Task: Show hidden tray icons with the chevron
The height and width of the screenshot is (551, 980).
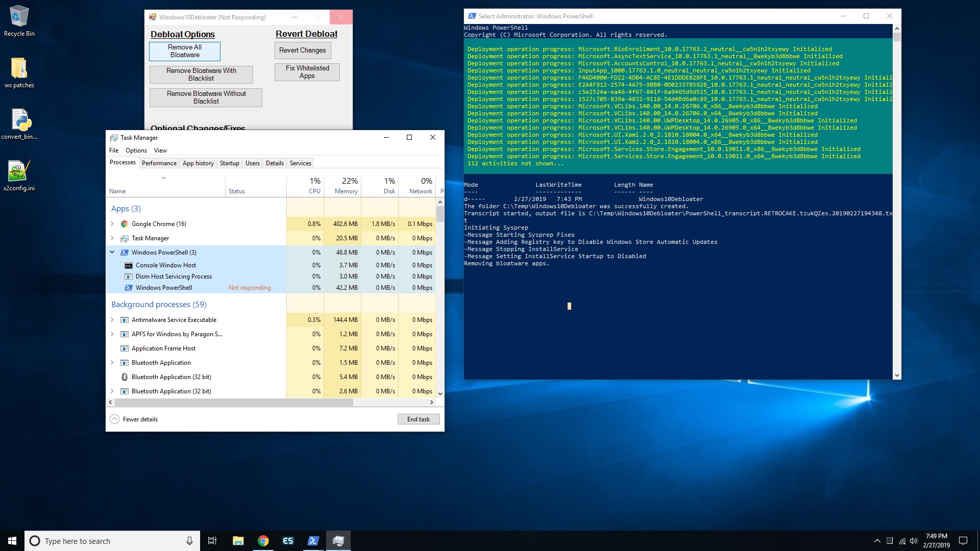Action: tap(877, 540)
